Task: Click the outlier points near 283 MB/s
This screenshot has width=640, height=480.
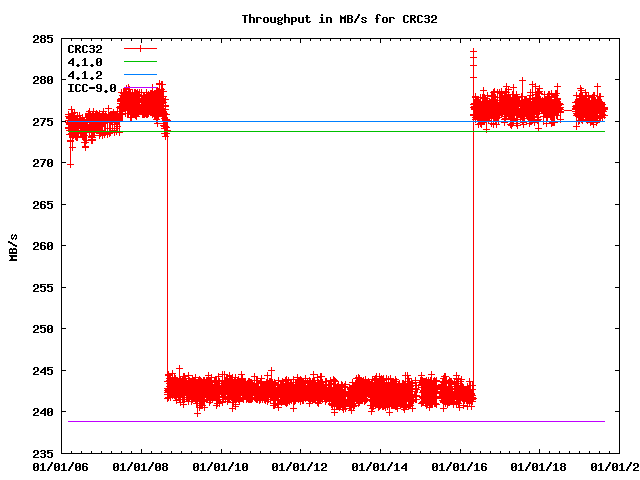Action: (473, 55)
